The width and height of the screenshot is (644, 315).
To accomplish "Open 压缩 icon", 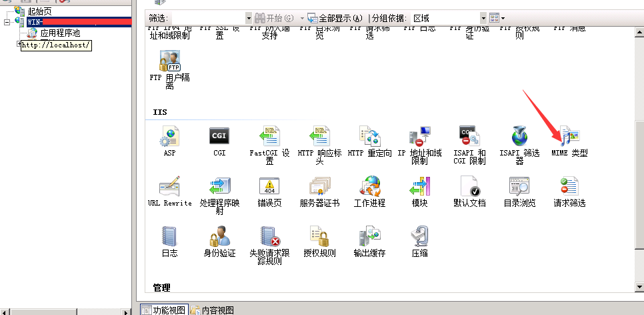I will (x=419, y=236).
